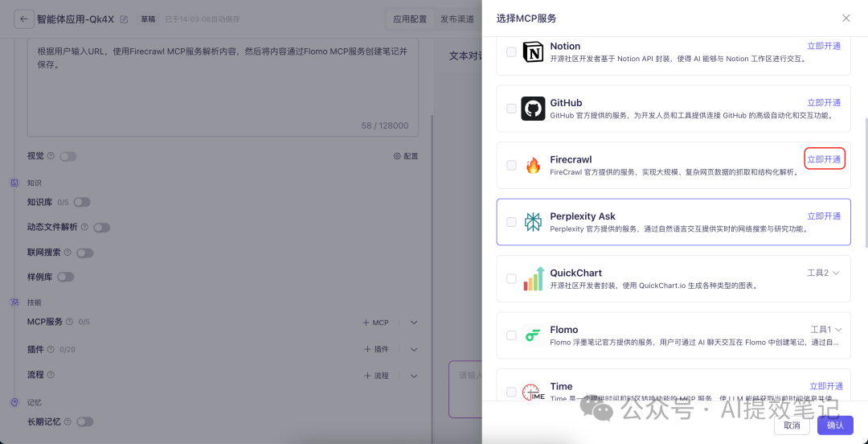
Task: Click the QuickChart bar chart icon
Action: pos(533,278)
